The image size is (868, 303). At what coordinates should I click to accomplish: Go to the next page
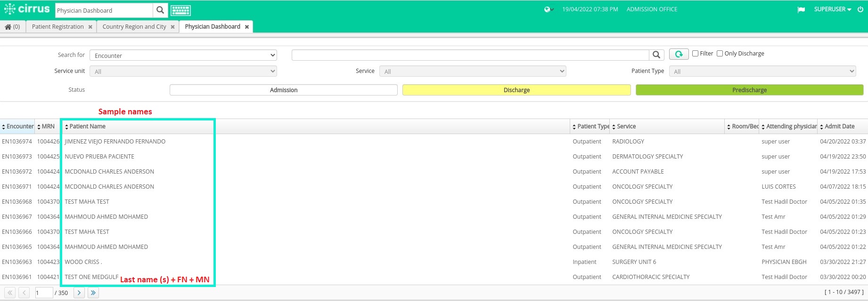(79, 293)
